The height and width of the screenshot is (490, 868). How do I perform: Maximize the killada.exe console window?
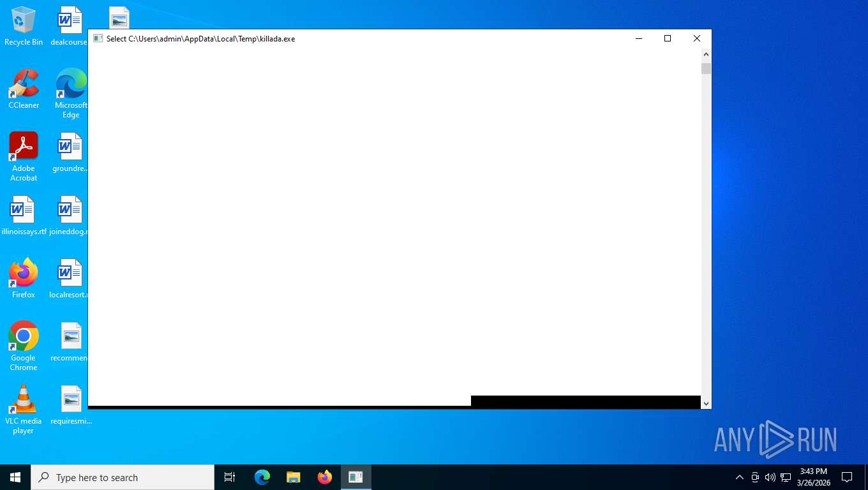click(x=668, y=38)
